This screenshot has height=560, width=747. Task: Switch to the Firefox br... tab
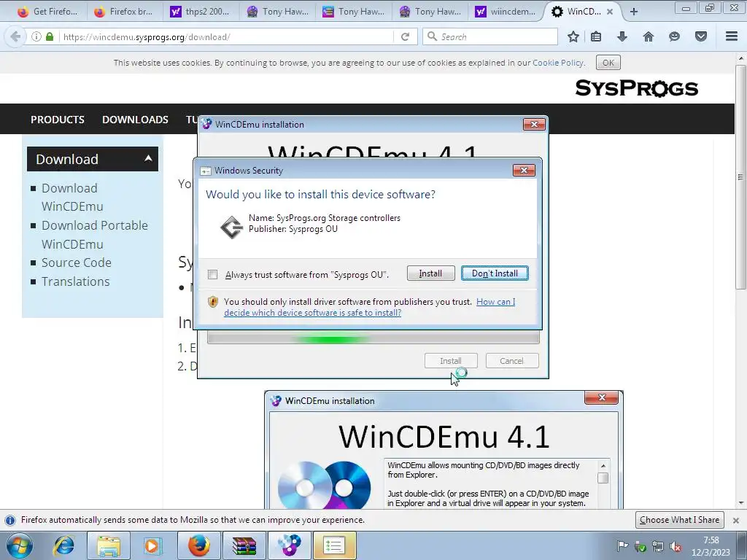(x=125, y=12)
